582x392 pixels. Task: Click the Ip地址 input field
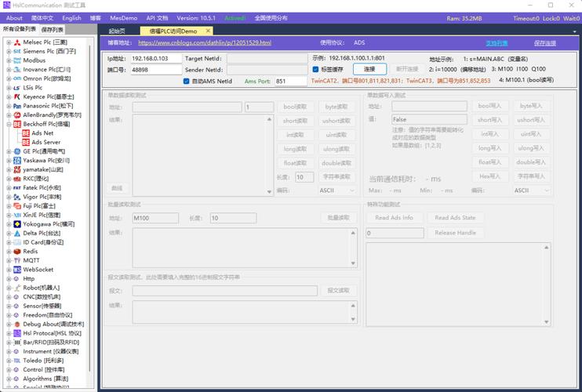(x=156, y=59)
